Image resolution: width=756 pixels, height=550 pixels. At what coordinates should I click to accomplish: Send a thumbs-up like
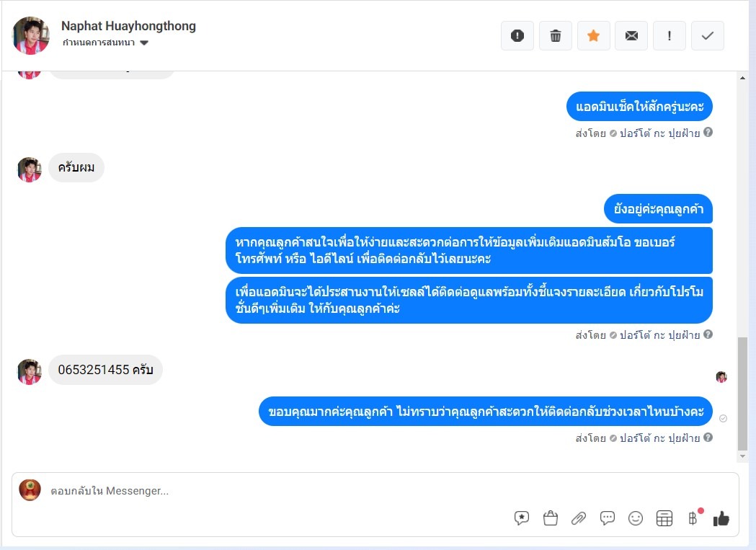[721, 518]
